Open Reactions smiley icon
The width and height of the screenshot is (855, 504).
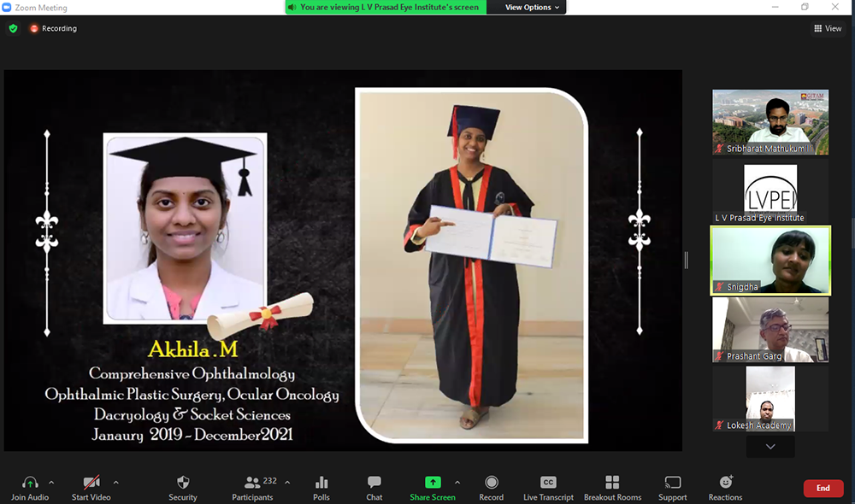725,483
